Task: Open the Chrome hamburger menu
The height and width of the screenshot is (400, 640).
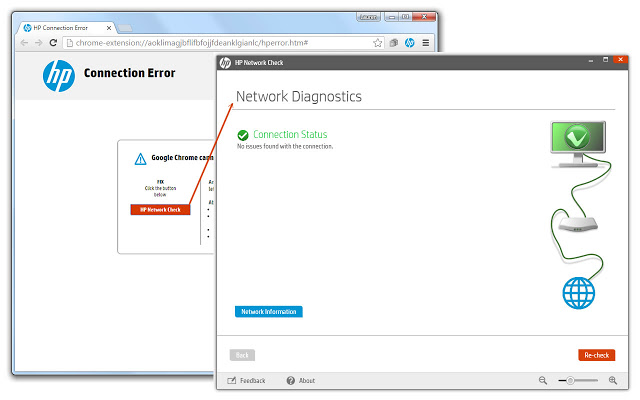Action: pyautogui.click(x=425, y=43)
